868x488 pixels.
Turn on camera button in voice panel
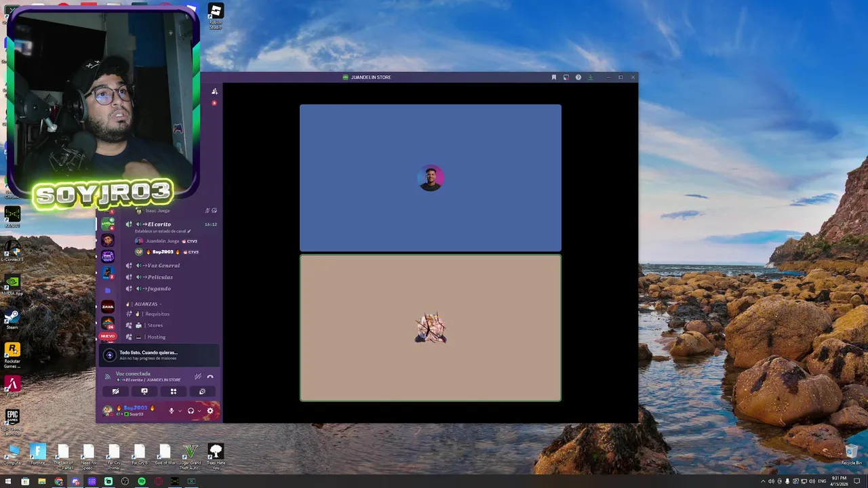(x=115, y=391)
